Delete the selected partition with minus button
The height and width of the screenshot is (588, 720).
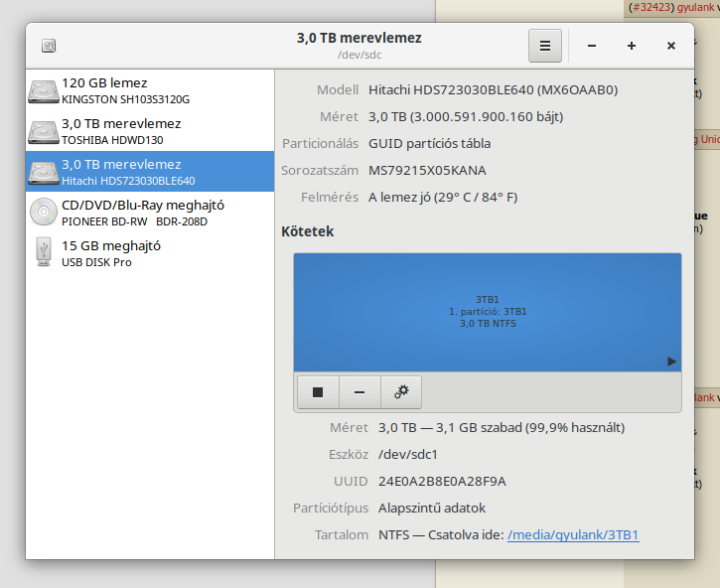coord(360,392)
